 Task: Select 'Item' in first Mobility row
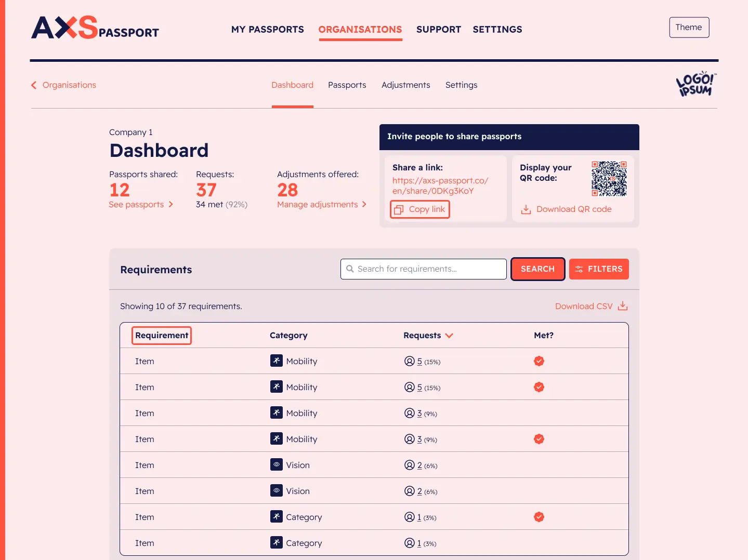pyautogui.click(x=145, y=362)
